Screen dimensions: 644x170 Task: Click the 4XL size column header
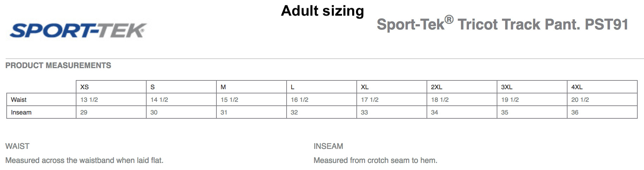point(577,87)
